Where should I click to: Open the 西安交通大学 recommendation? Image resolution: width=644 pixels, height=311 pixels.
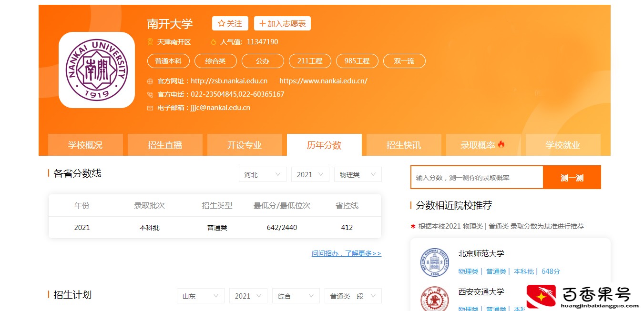481,291
